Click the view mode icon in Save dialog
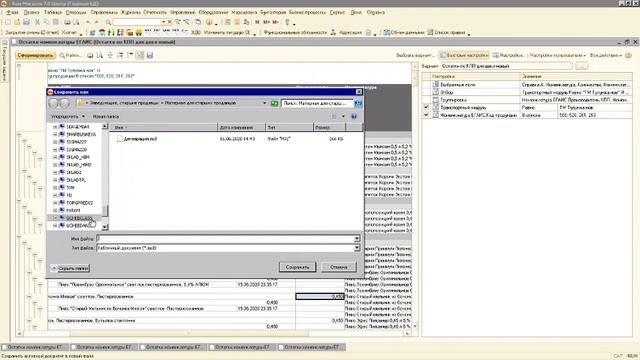 [334, 116]
